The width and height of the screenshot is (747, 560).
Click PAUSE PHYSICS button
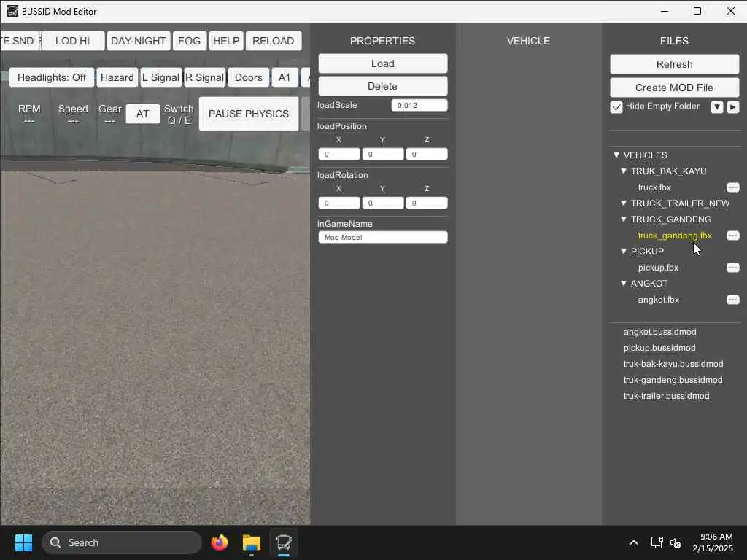(x=249, y=114)
